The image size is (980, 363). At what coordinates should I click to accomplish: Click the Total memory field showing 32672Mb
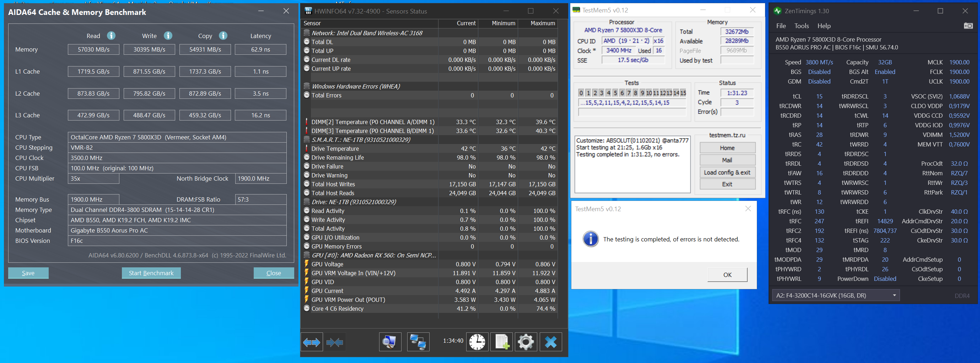pos(737,32)
